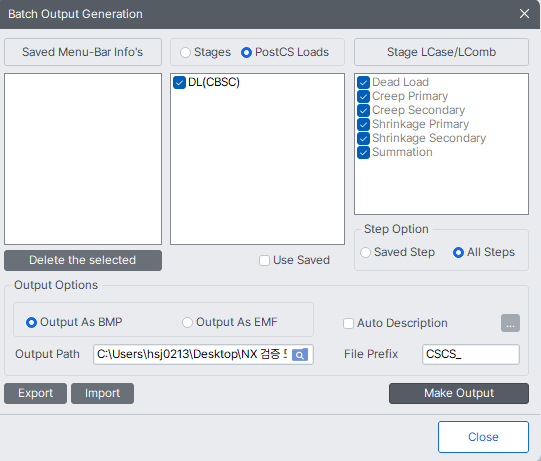Toggle the Shrinkage Secondary checkbox
The width and height of the screenshot is (541, 461).
coord(363,138)
